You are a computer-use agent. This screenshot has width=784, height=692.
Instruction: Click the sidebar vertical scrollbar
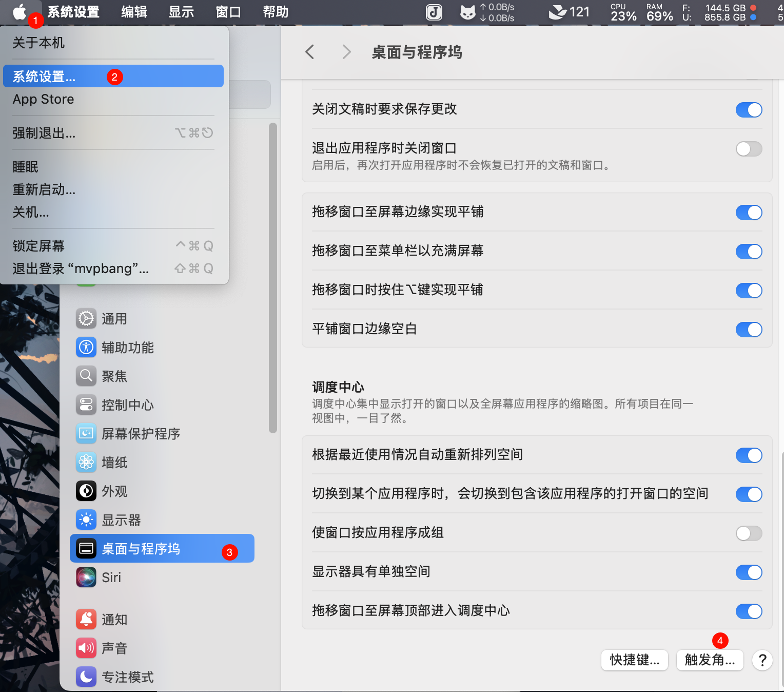pos(273,277)
